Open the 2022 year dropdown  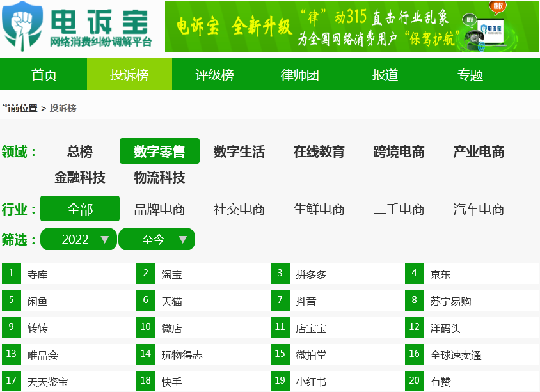coord(79,239)
